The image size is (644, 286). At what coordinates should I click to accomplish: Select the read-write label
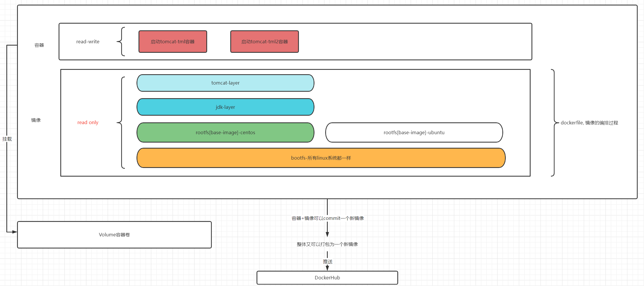(88, 42)
